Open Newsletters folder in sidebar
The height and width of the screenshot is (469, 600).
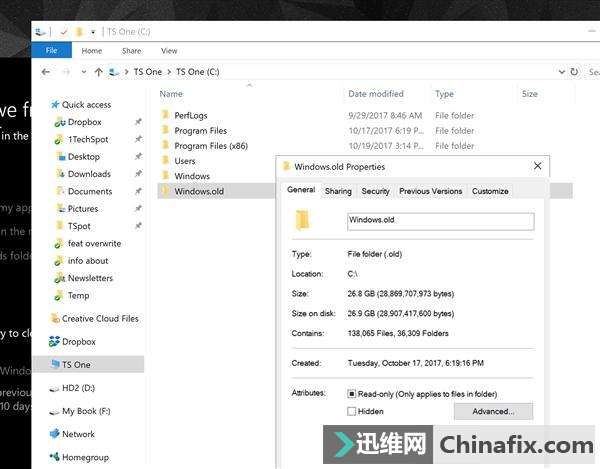[x=90, y=278]
